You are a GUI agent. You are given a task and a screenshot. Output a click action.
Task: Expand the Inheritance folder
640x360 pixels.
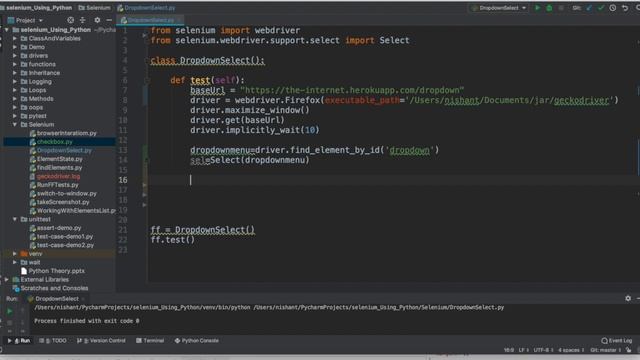click(x=15, y=73)
